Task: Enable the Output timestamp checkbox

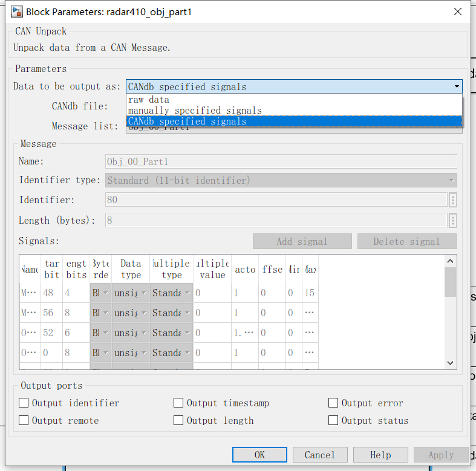Action: tap(178, 403)
